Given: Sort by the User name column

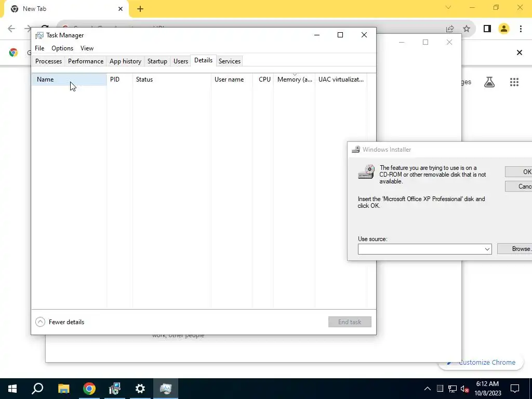Looking at the screenshot, I should click(232, 79).
